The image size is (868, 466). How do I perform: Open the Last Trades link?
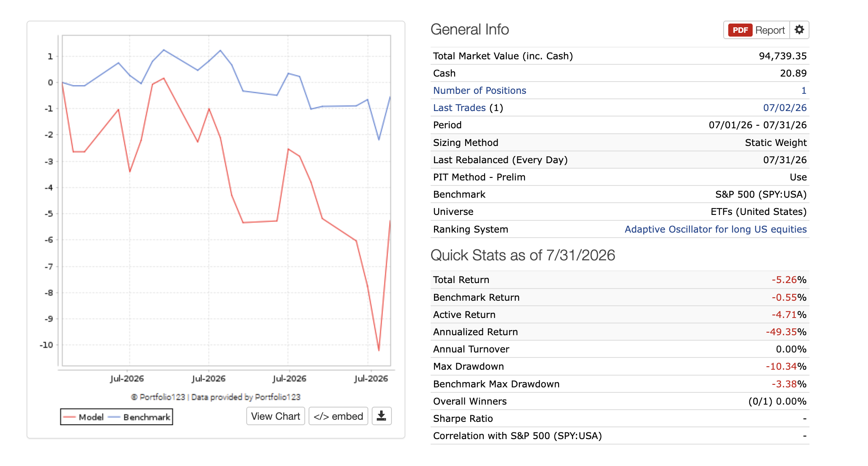tap(459, 108)
